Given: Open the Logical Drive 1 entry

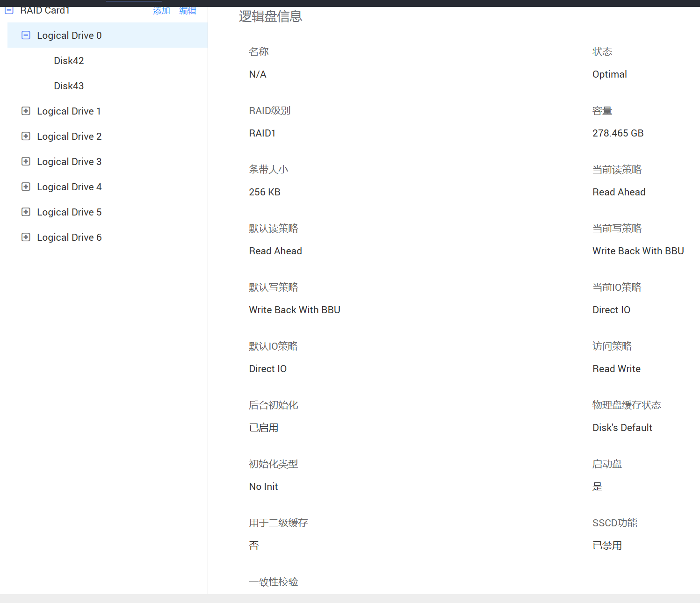Looking at the screenshot, I should [69, 111].
